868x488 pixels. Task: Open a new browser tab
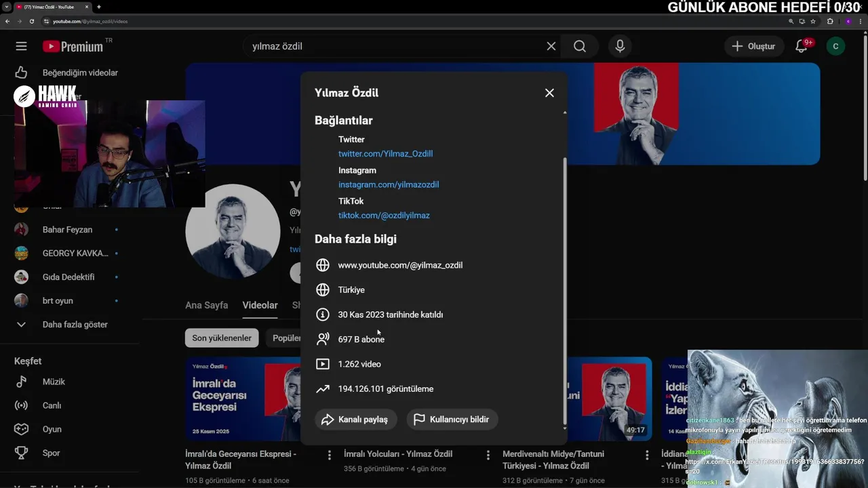(x=99, y=7)
